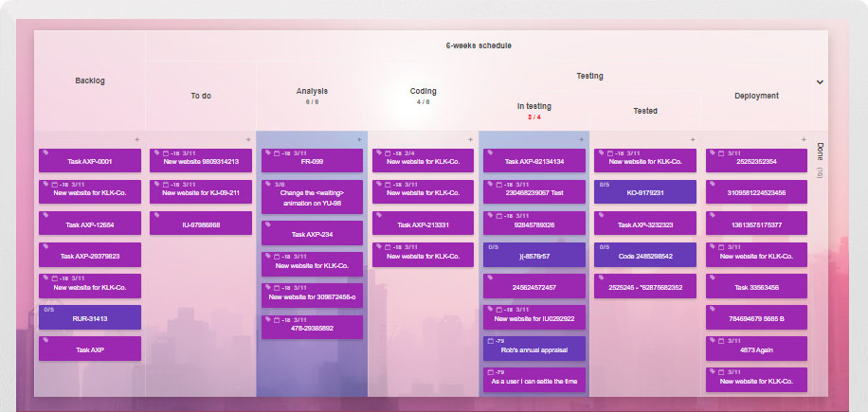Click the Testing group header

pyautogui.click(x=589, y=76)
